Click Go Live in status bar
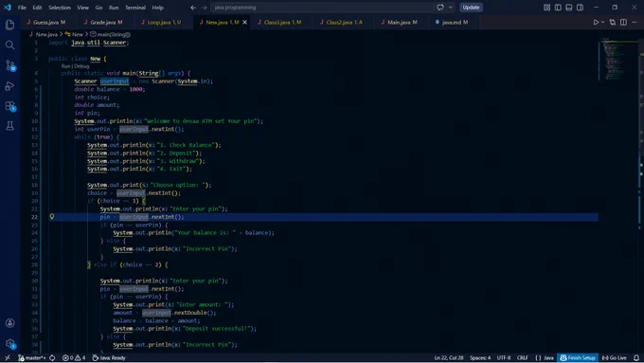The height and width of the screenshot is (363, 644). point(615,358)
